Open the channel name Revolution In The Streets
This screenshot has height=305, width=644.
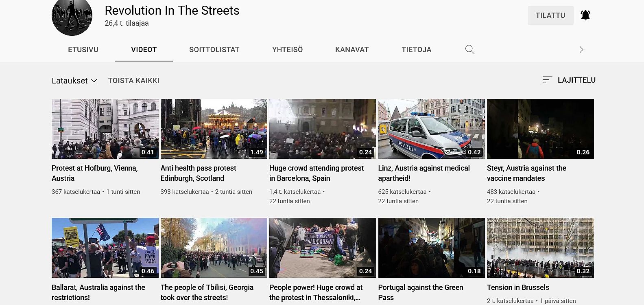click(x=172, y=10)
